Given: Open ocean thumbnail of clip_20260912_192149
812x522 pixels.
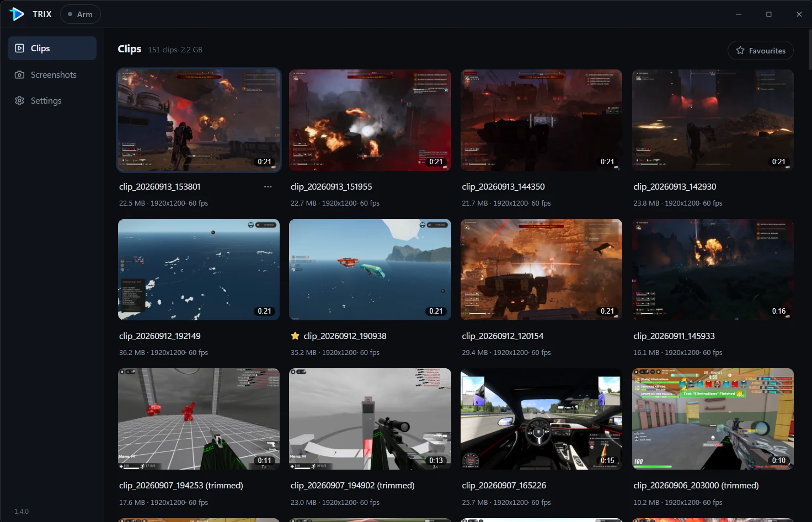Looking at the screenshot, I should pyautogui.click(x=199, y=270).
